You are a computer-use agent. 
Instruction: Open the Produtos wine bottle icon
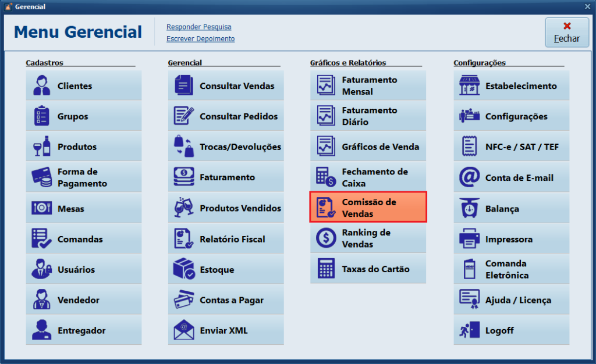click(41, 147)
